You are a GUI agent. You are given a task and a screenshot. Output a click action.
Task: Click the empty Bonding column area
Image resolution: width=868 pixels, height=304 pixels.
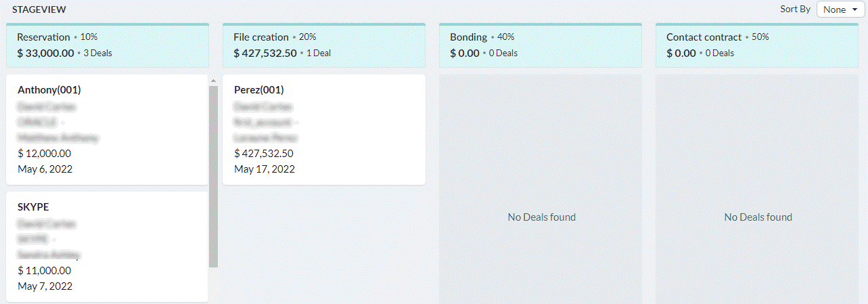[541, 189]
